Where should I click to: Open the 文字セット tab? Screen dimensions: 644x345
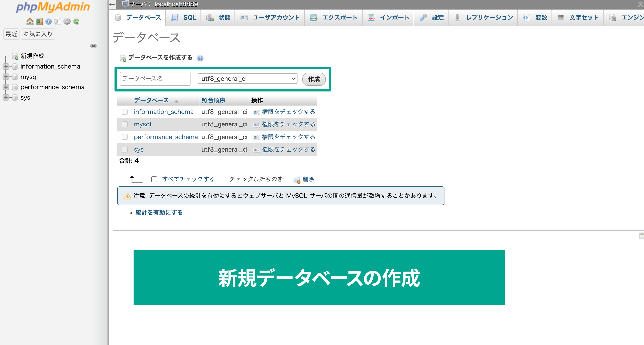pos(578,17)
